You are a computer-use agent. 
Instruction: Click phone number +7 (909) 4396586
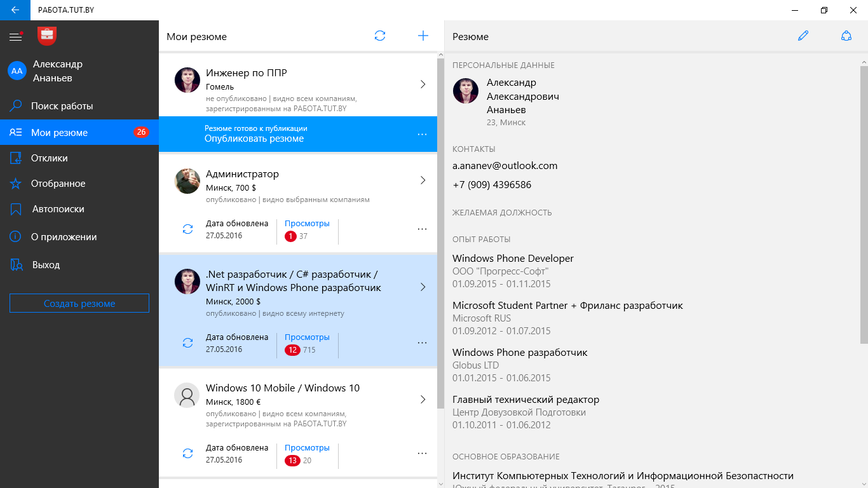[x=492, y=185]
